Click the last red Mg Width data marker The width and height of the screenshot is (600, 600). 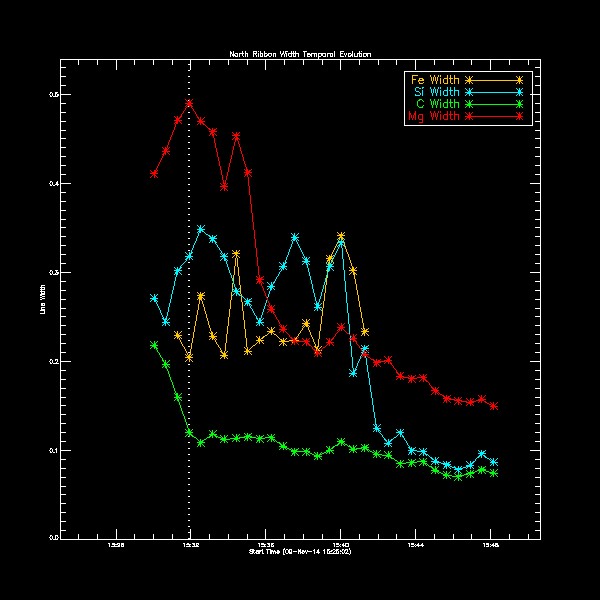494,407
